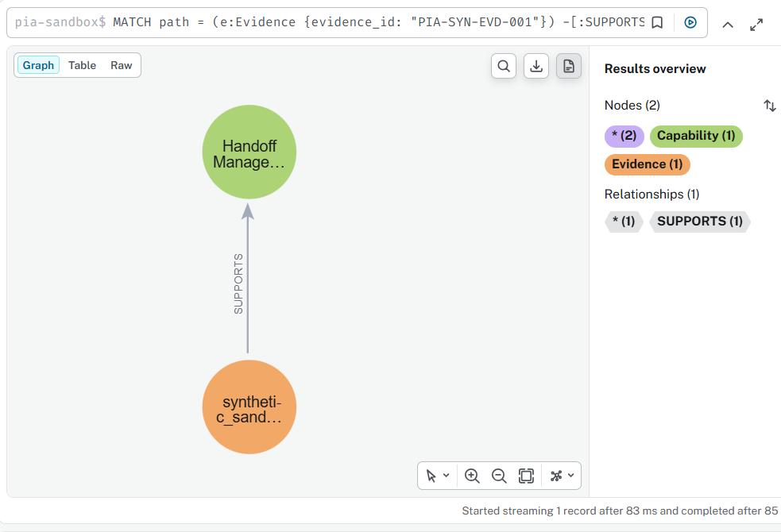Zoom in on the graph
The width and height of the screenshot is (781, 532).
point(472,476)
